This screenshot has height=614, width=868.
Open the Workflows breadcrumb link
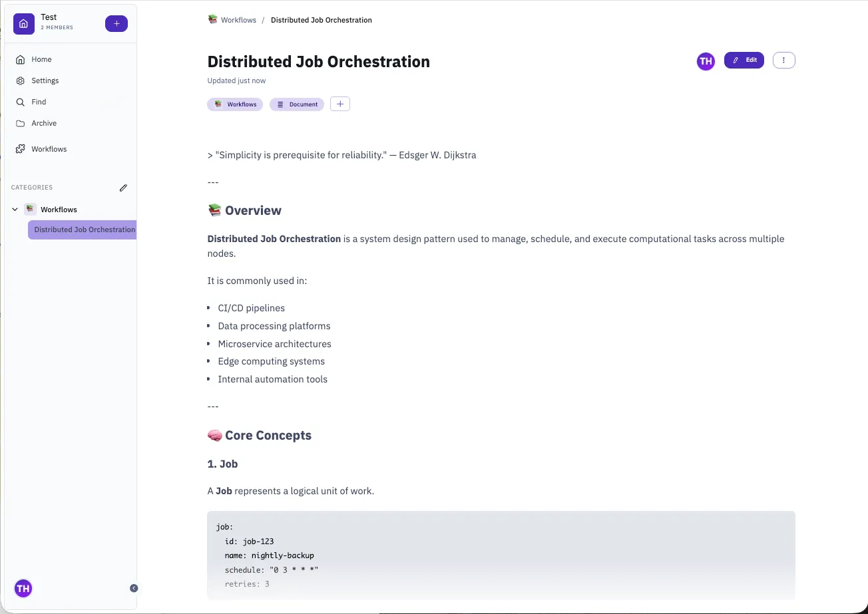(238, 19)
